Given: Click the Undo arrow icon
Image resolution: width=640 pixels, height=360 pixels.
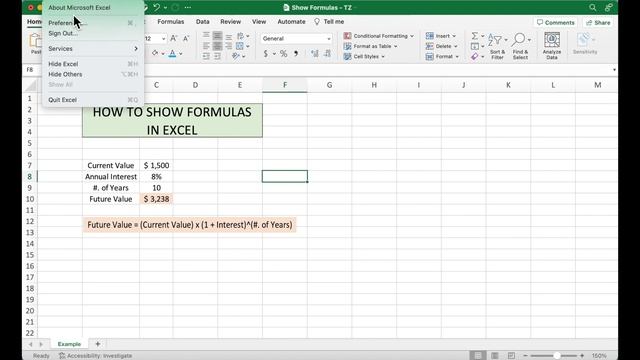Looking at the screenshot, I should pos(156,7).
